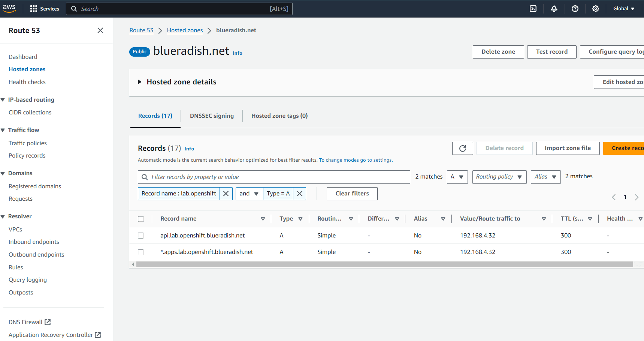
Task: Open the notifications bell
Action: pyautogui.click(x=554, y=9)
